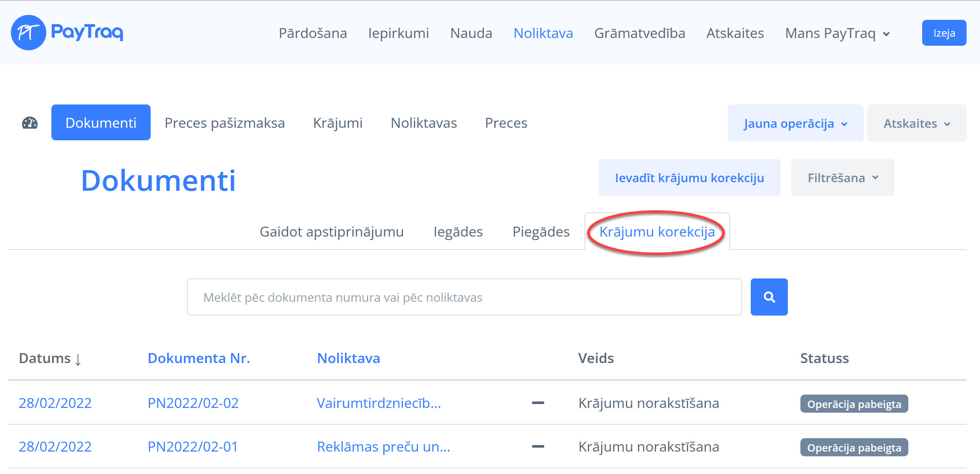Click the Datums sort arrow header
980x474 pixels.
50,358
